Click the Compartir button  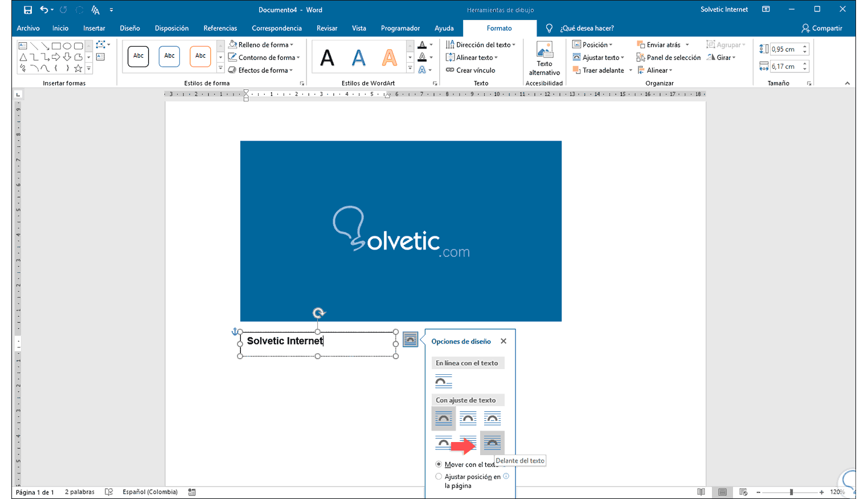(821, 28)
